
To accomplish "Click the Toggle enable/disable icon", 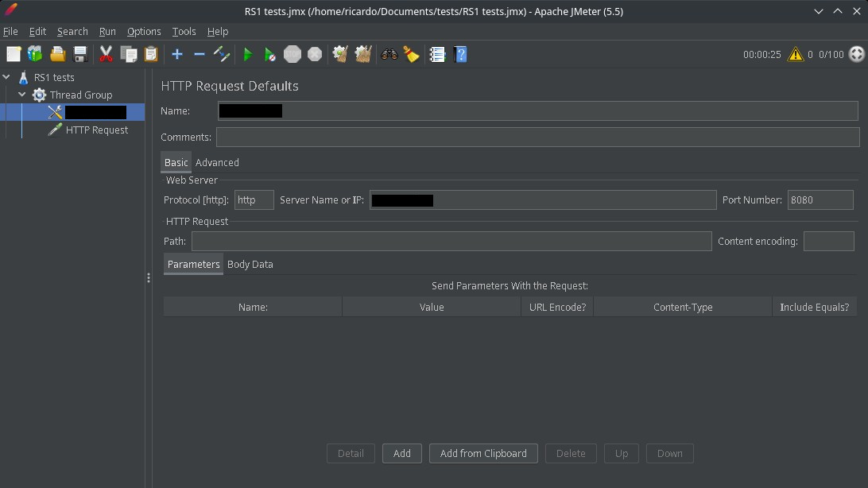I will point(222,54).
